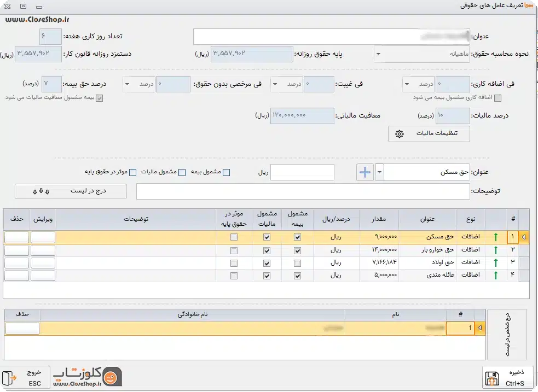Click row indicator triangle in persons list
Screen dimensions: 538x392
(x=479, y=328)
